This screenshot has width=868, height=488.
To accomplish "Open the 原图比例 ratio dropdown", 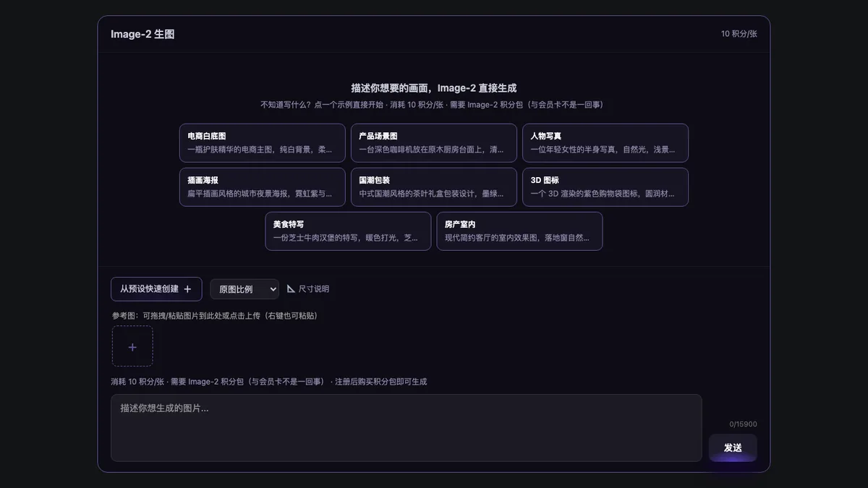I will (244, 289).
